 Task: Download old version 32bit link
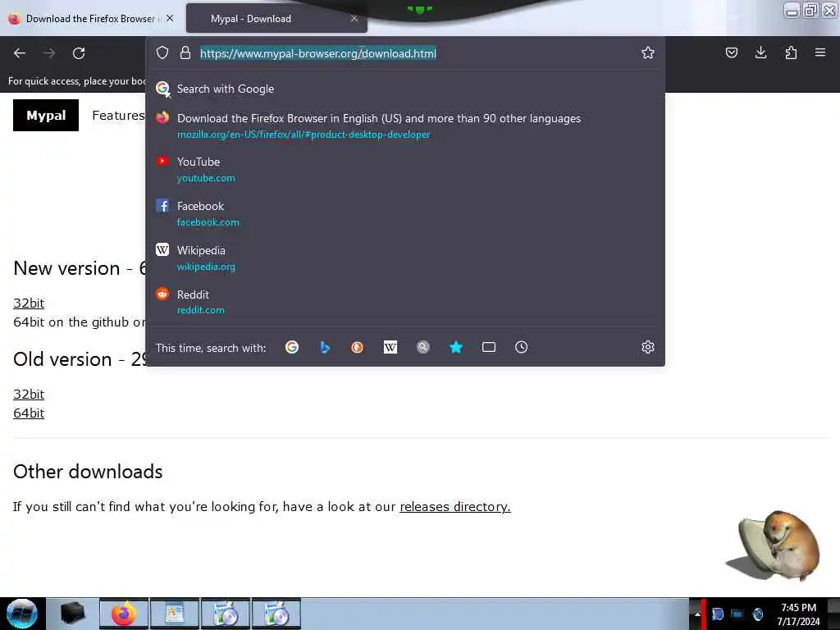point(29,395)
